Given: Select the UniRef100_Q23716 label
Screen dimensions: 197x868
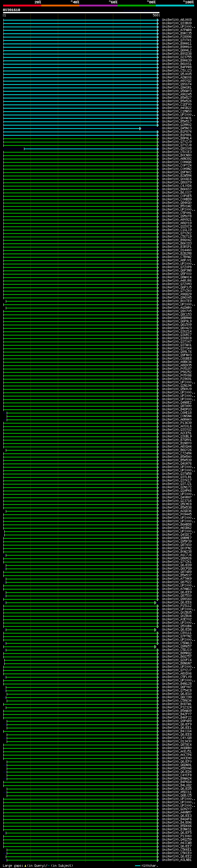Looking at the screenshot, I should coord(177,501).
